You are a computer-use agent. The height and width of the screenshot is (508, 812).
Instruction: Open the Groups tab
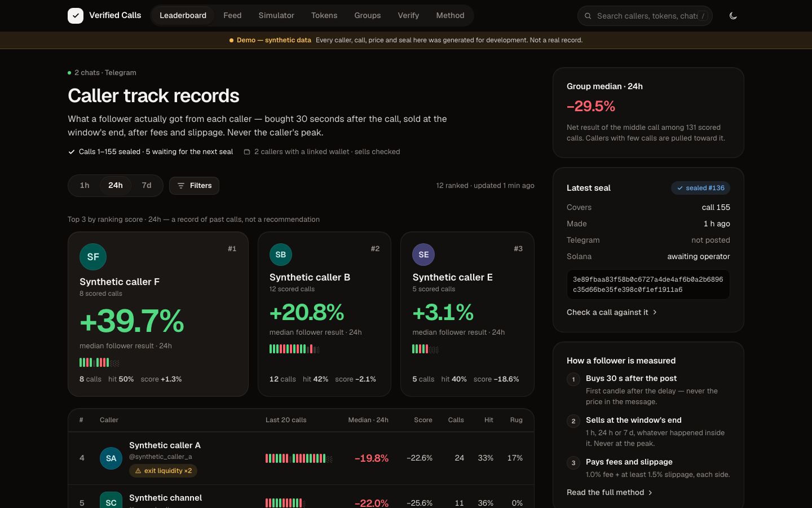368,15
